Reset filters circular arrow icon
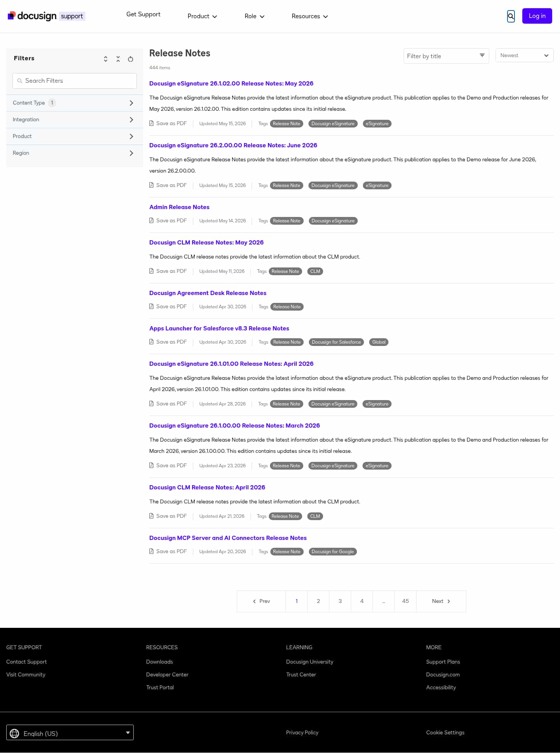Screen dimensions: 560x753 tap(131, 59)
